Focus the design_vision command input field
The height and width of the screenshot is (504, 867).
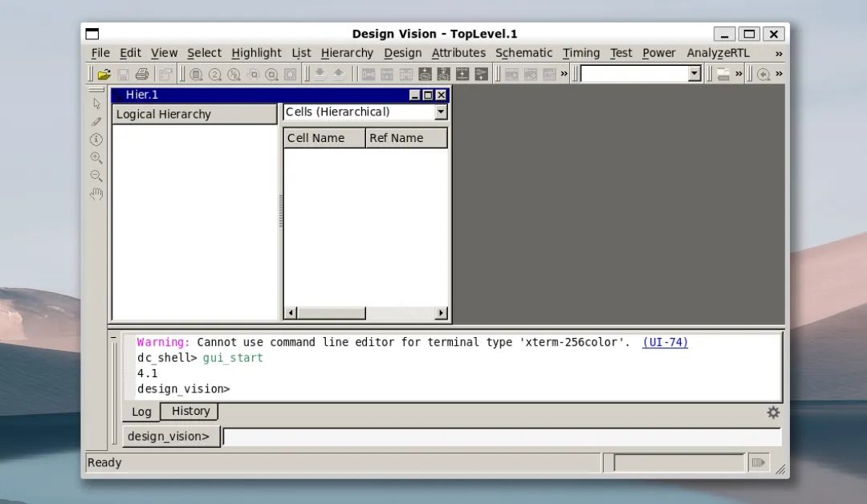point(502,437)
